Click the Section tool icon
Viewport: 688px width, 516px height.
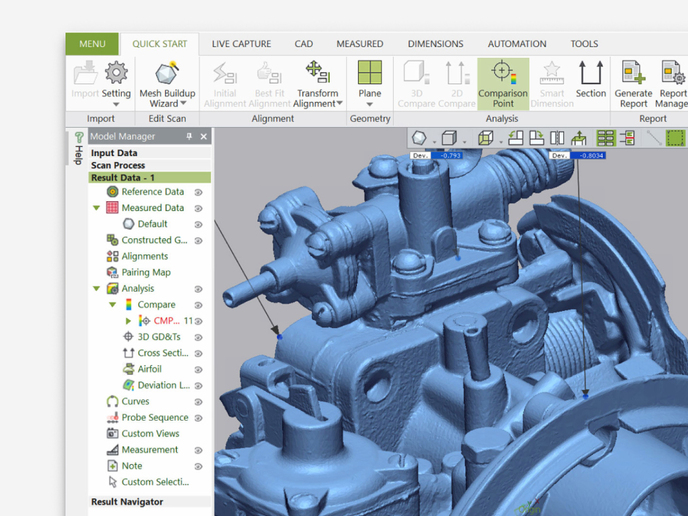click(x=590, y=80)
